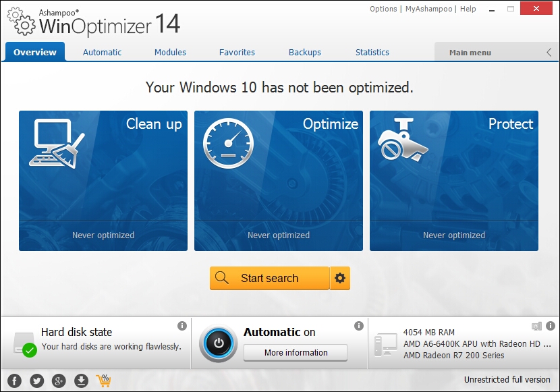Image resolution: width=560 pixels, height=392 pixels.
Task: Open the Facebook icon link
Action: coord(14,381)
